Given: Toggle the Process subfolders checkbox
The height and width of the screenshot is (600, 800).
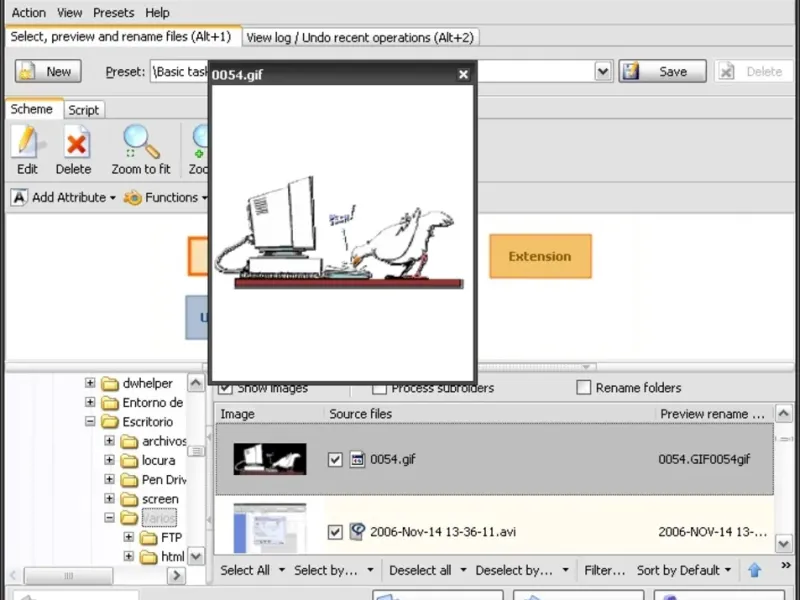Looking at the screenshot, I should 379,389.
